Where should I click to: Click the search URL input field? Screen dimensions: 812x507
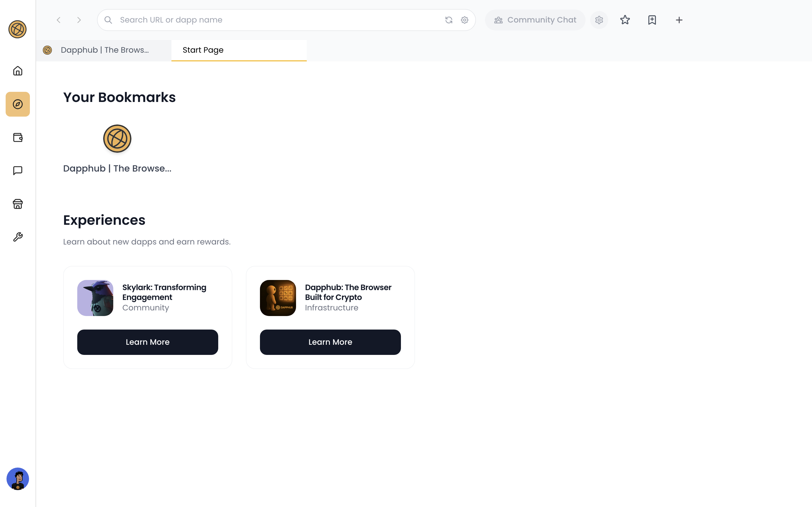pos(268,20)
